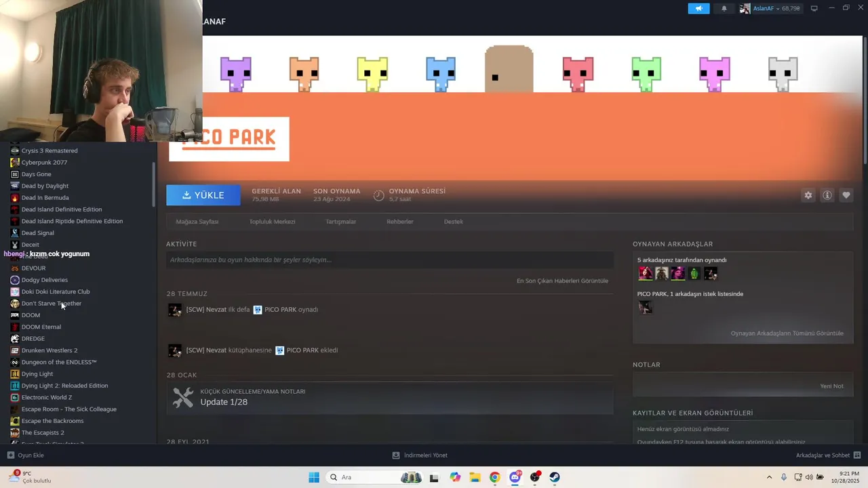868x488 pixels.
Task: Click the YÜKLE install button
Action: pos(203,195)
